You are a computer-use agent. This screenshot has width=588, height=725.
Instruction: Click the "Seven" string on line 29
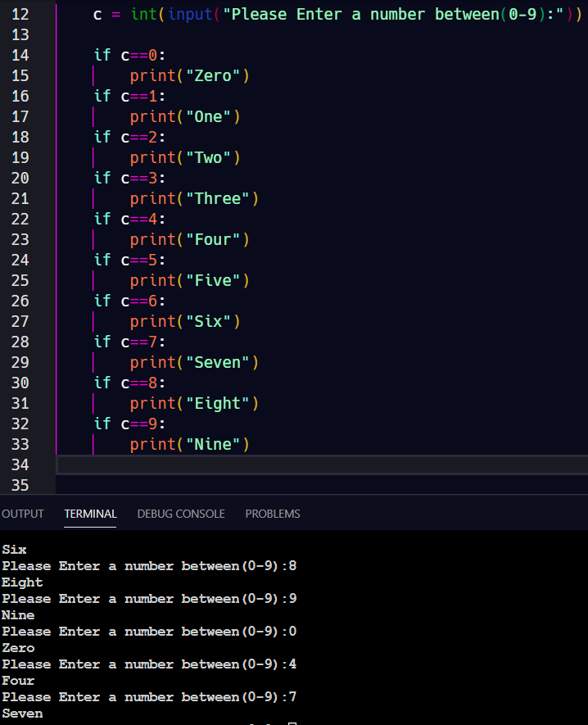[218, 362]
